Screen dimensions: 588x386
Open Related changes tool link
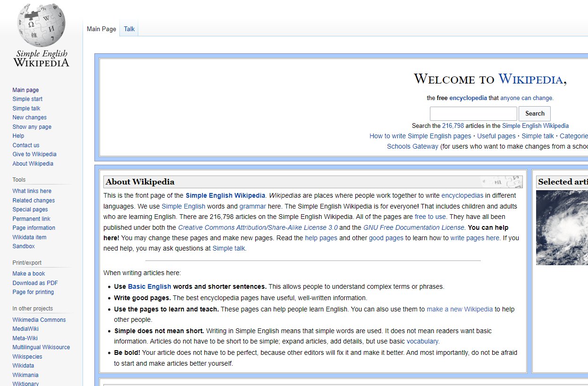[x=34, y=201]
